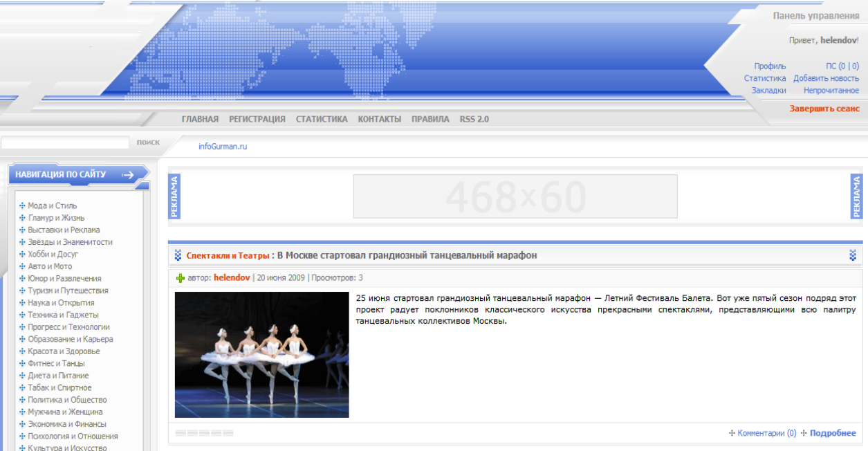Viewport: 868px width, 451px height.
Task: Click the RSS 2.0 menu link
Action: coord(474,119)
